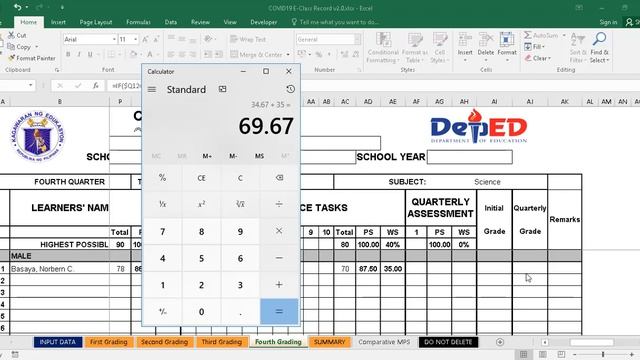The image size is (640, 360).
Task: Click the C clear button in Calculator
Action: tap(240, 178)
